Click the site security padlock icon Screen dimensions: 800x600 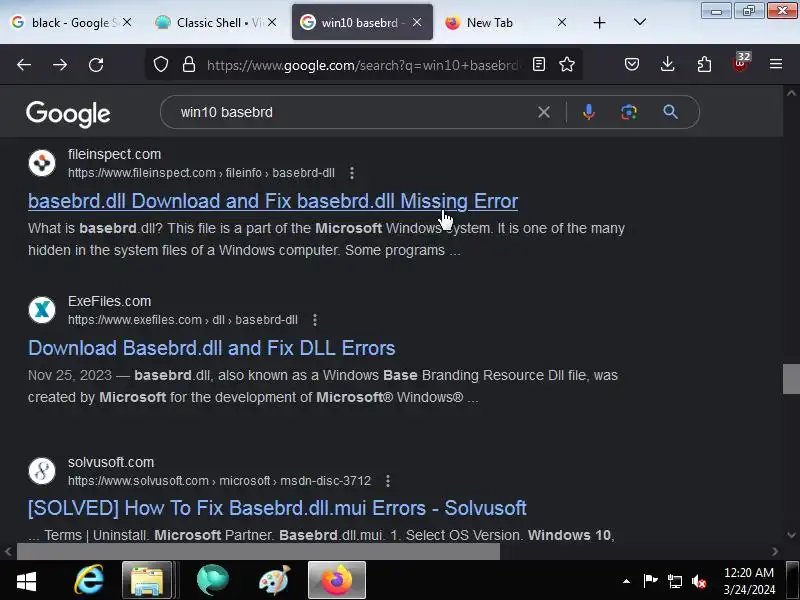click(189, 65)
